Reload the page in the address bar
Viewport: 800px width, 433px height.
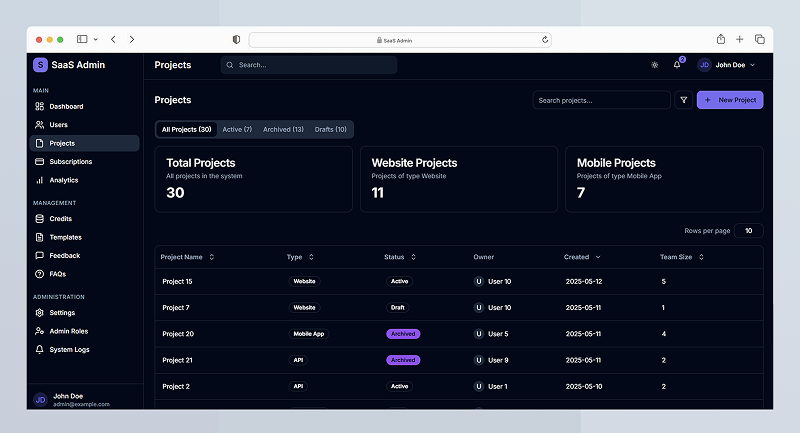pos(545,40)
